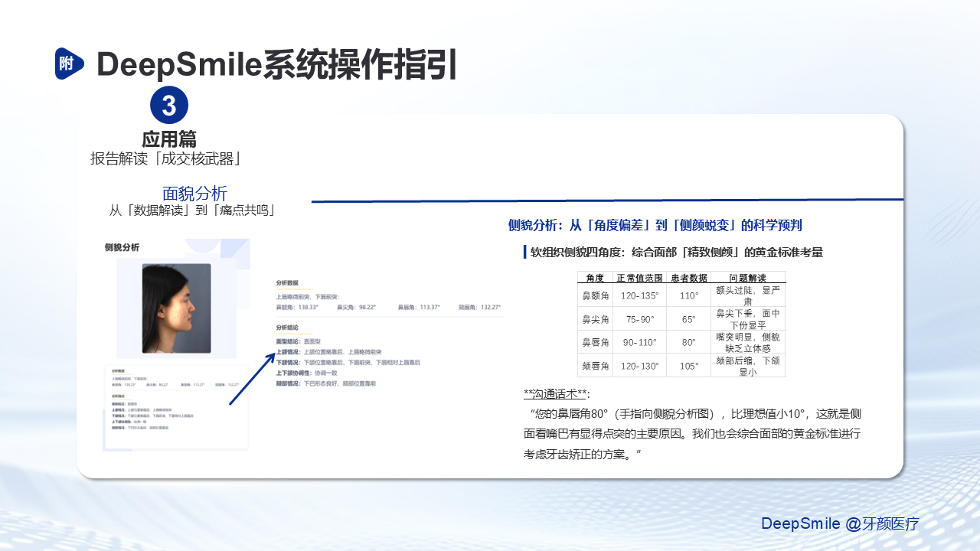Click the 问题解读 column header

(747, 277)
